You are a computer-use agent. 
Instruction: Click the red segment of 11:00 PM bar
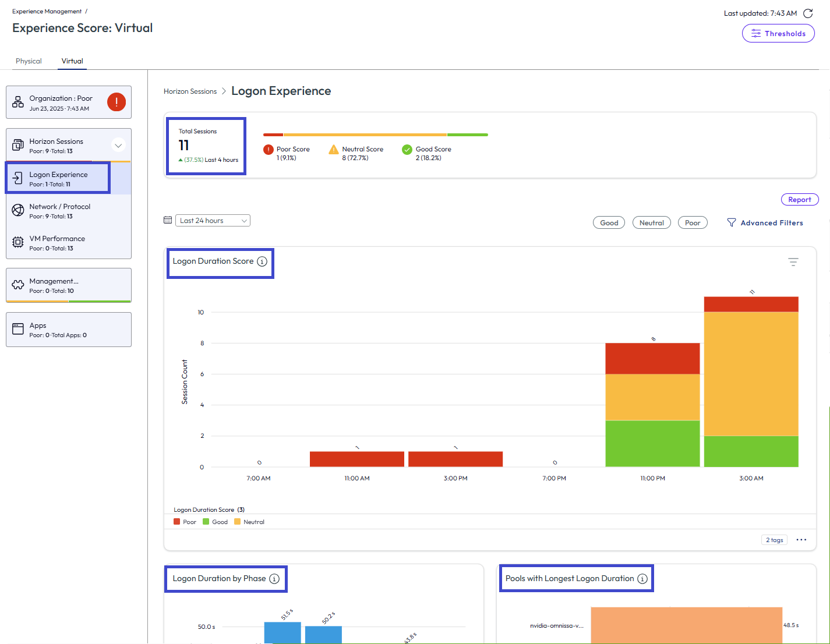[x=652, y=359]
